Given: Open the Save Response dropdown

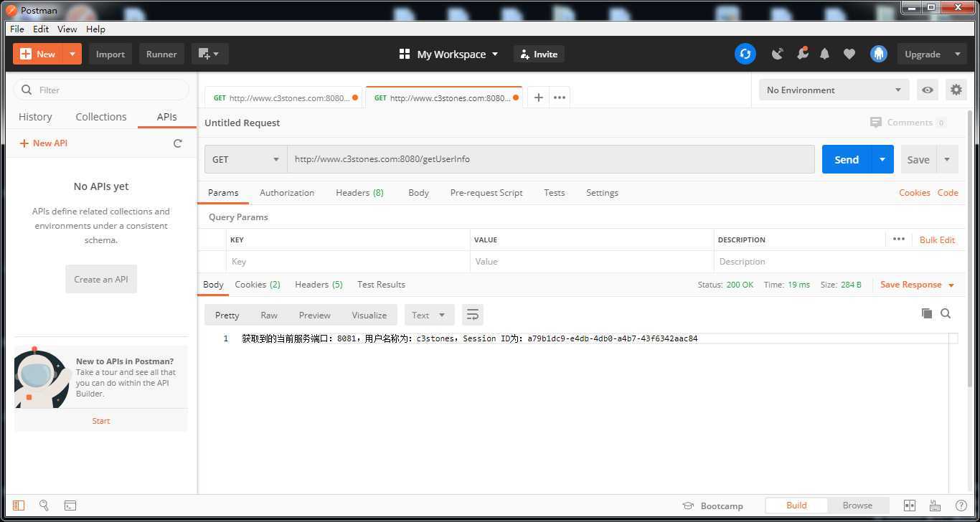Looking at the screenshot, I should click(x=917, y=285).
